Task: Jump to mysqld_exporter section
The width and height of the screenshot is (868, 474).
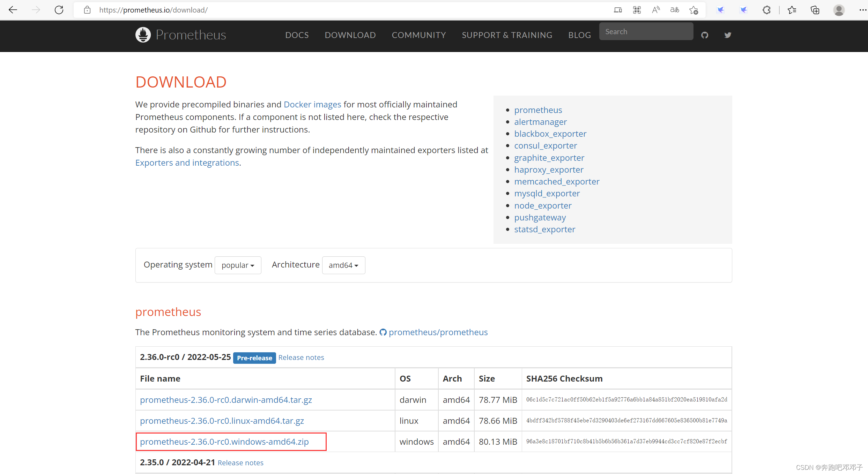Action: (x=547, y=193)
